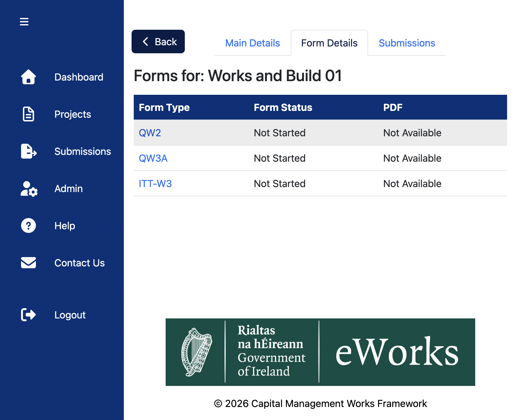This screenshot has width=517, height=420.
Task: Click the Logout arrow icon
Action: point(28,315)
